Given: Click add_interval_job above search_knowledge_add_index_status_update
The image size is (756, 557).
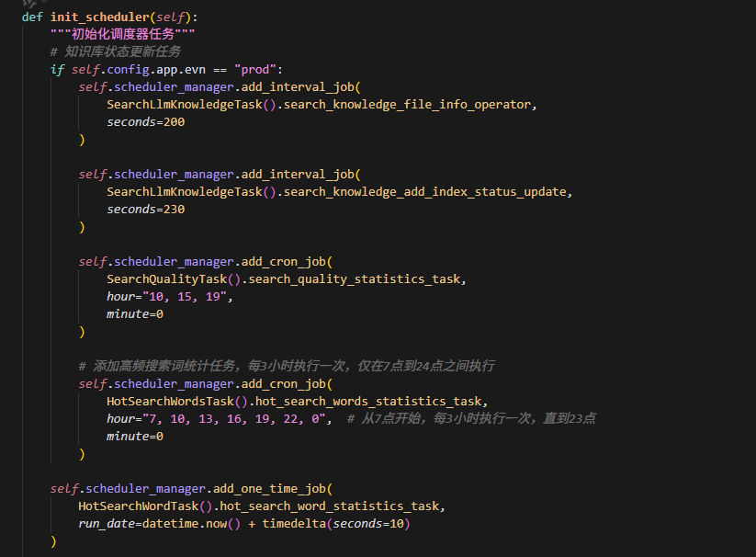Looking at the screenshot, I should point(298,175).
